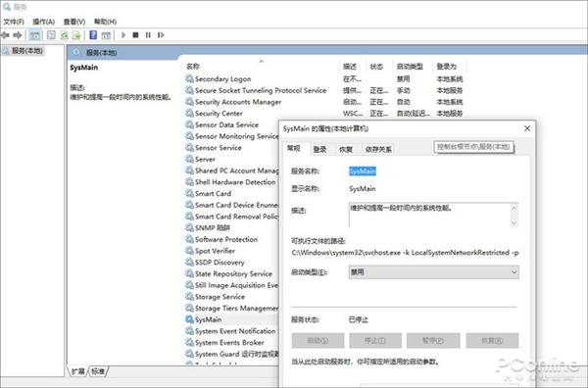This screenshot has width=588, height=388.
Task: Click the Pause service toolbar icon
Action: click(148, 35)
